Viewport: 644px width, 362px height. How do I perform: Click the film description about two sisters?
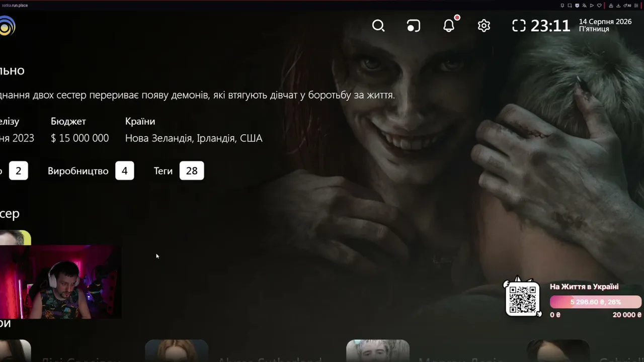click(x=197, y=95)
